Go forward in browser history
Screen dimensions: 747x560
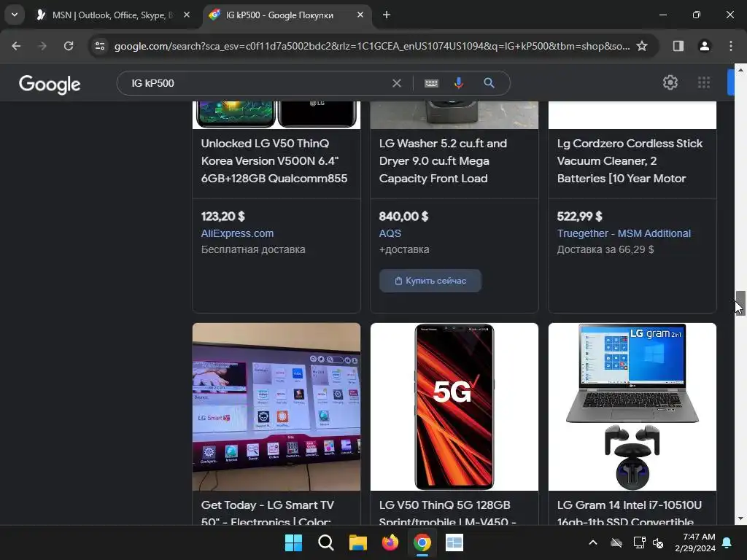click(x=42, y=46)
